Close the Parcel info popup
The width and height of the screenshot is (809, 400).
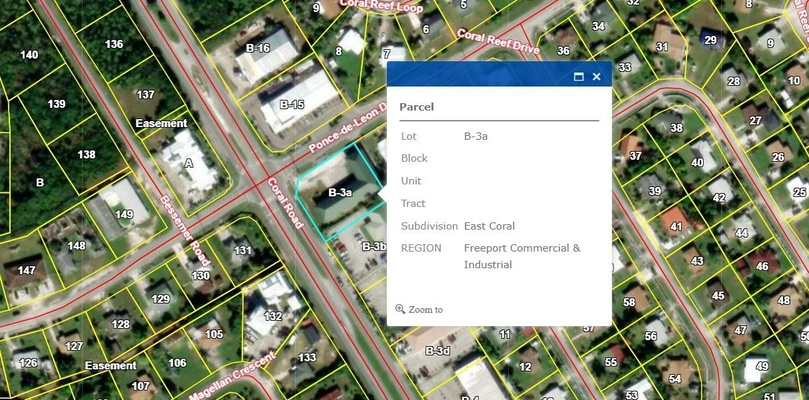(596, 77)
